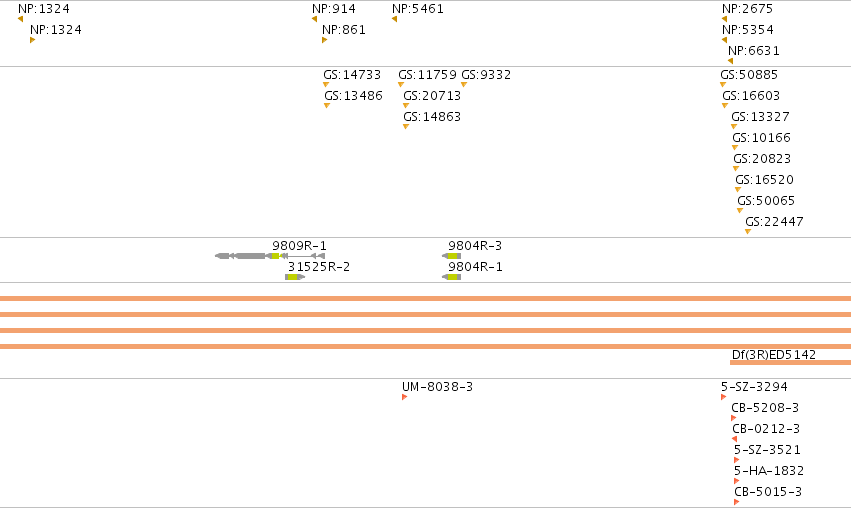The height and width of the screenshot is (508, 851).
Task: Click the GS:20823 feature label
Action: [763, 159]
